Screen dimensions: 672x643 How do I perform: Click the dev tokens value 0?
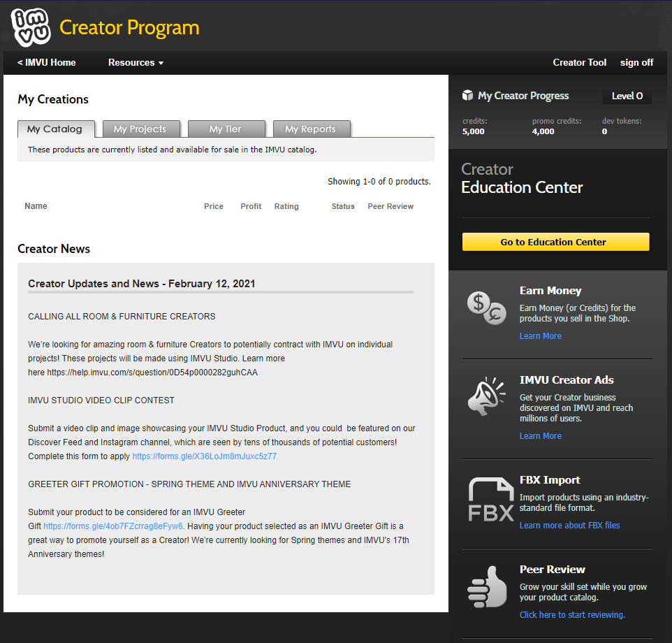coord(604,131)
